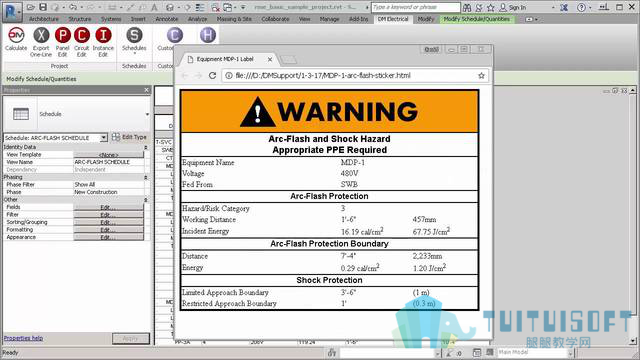Click the Help question mark icon
The height and width of the screenshot is (360, 640).
[x=581, y=7]
